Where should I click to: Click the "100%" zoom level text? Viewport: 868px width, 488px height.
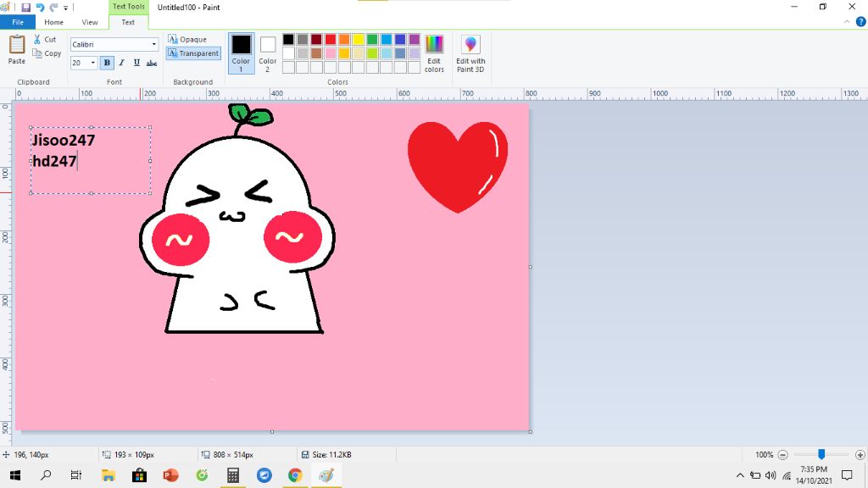pyautogui.click(x=764, y=455)
